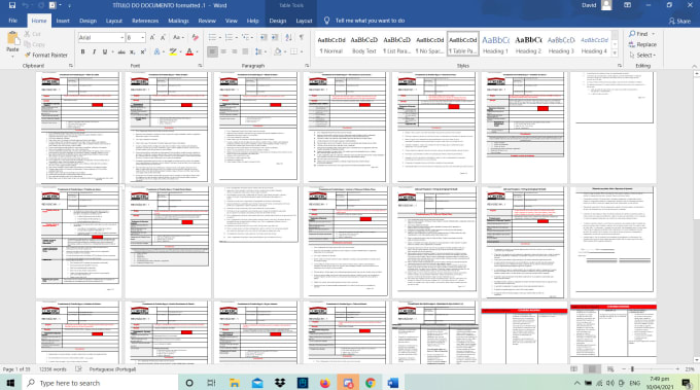700x390 pixels.
Task: Click the Clear All Formatting icon
Action: [x=195, y=37]
